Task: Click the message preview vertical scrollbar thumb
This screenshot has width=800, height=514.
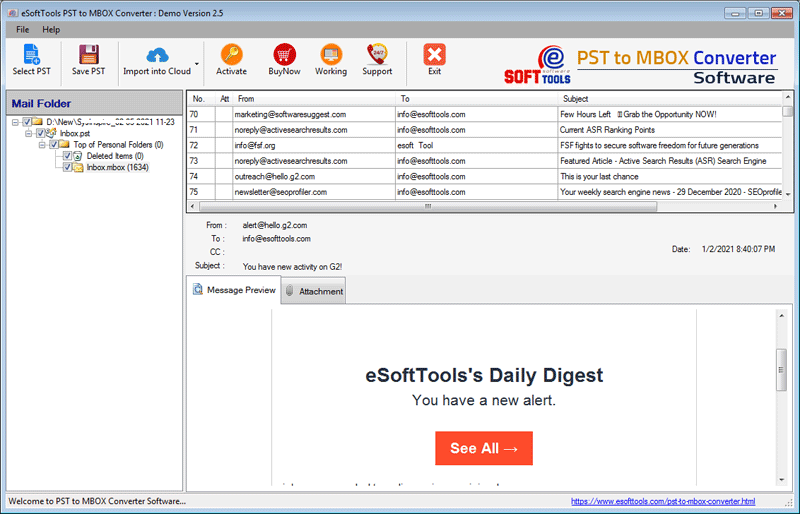Action: coord(781,370)
